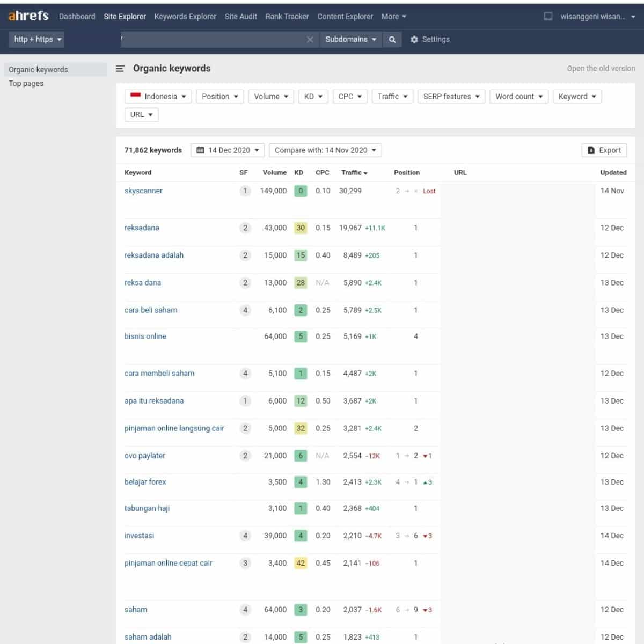Click the green KD score badge for reksadana
Image resolution: width=644 pixels, height=644 pixels.
pyautogui.click(x=301, y=228)
